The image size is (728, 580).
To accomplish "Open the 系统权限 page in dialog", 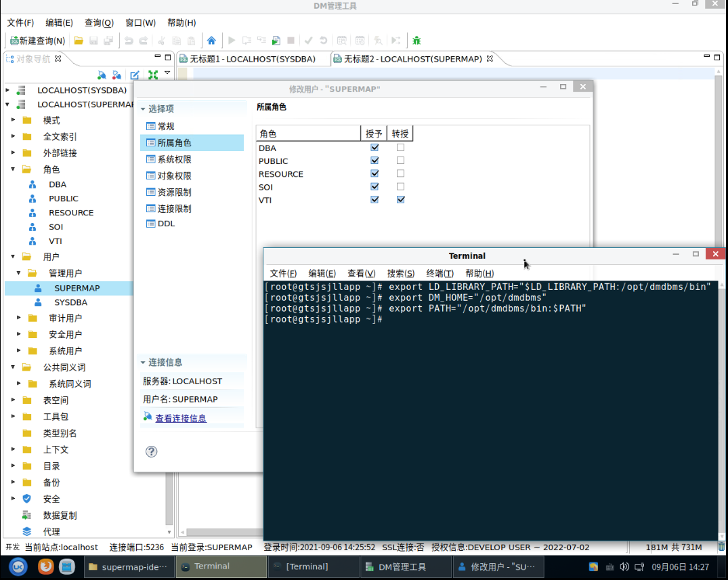I will click(174, 159).
